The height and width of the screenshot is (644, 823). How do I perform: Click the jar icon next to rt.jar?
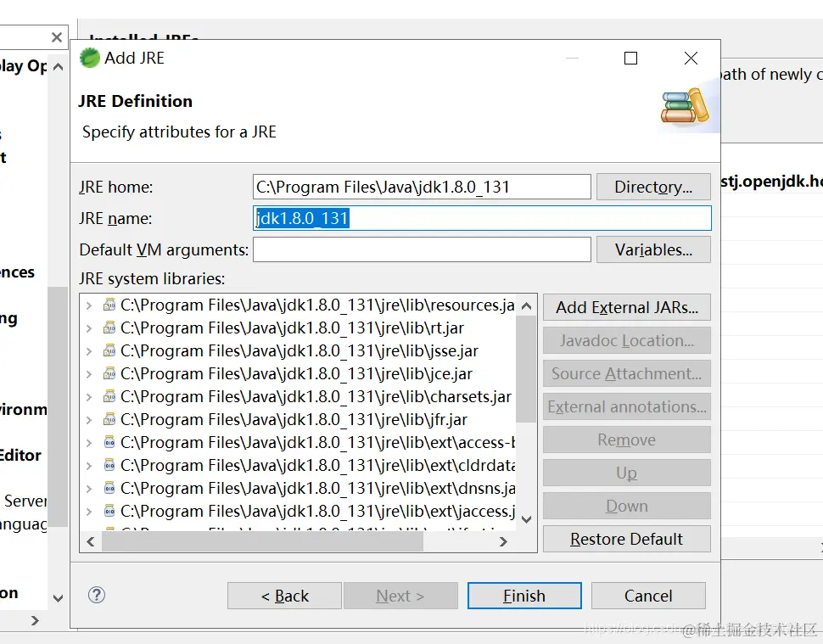coord(109,328)
